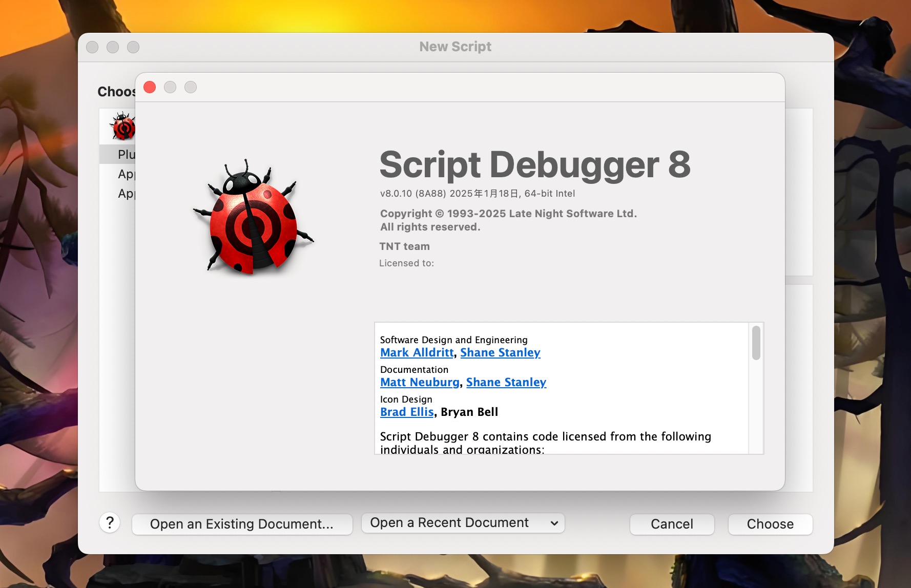Viewport: 911px width, 588px height.
Task: Open Shane Stanley link under Documentation
Action: point(506,382)
